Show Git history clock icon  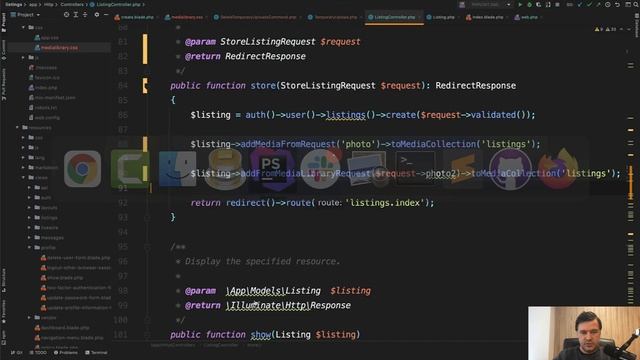tap(608, 4)
